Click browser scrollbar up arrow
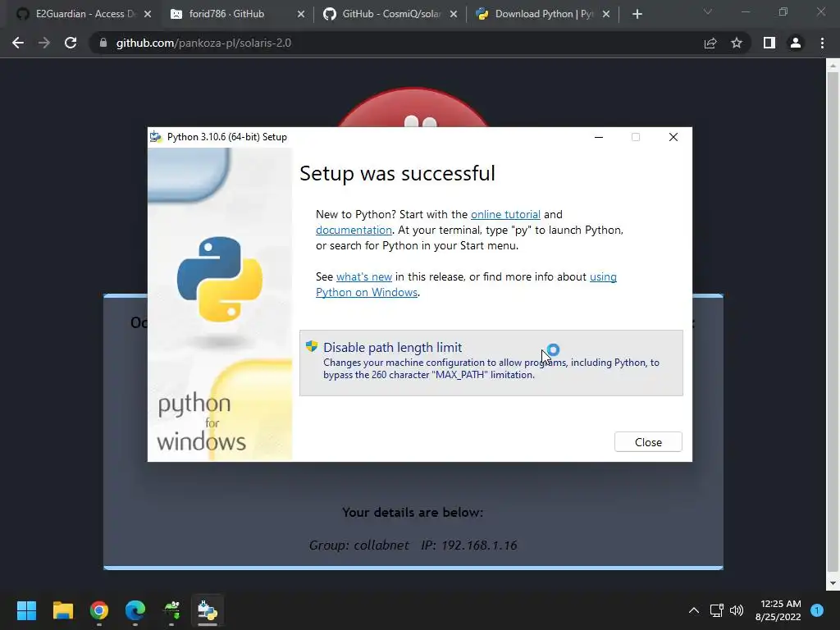Screen dimensions: 840x630 coord(833,66)
